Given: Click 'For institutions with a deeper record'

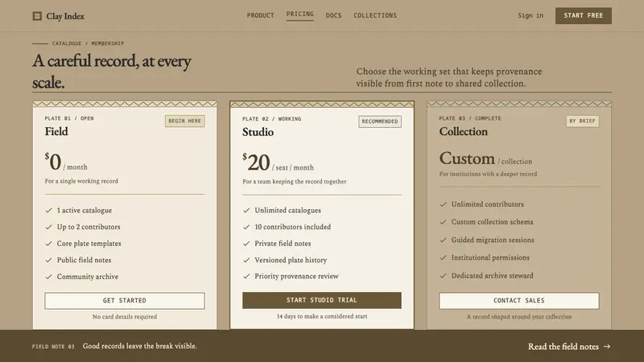Looking at the screenshot, I should pos(488,174).
